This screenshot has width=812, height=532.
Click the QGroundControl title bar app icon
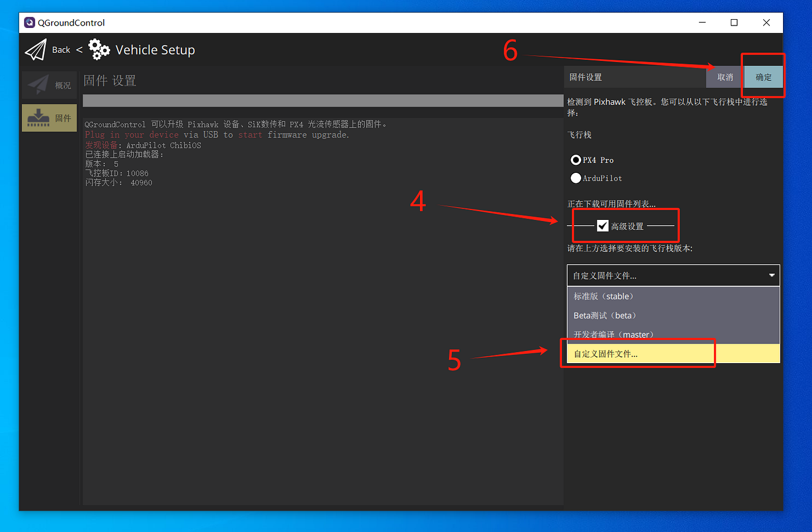click(x=30, y=23)
